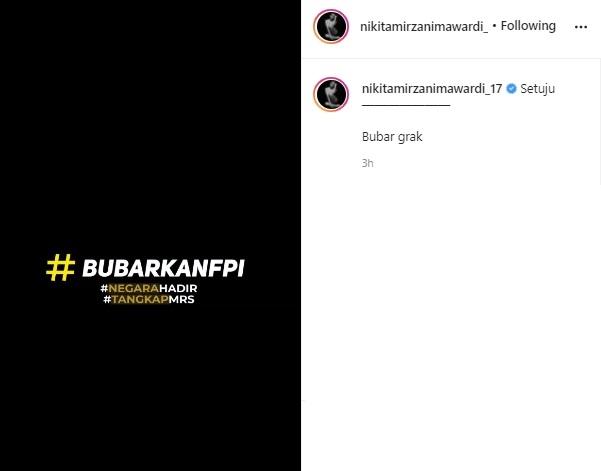This screenshot has width=601, height=471.
Task: Click the black post image area
Action: pyautogui.click(x=150, y=235)
